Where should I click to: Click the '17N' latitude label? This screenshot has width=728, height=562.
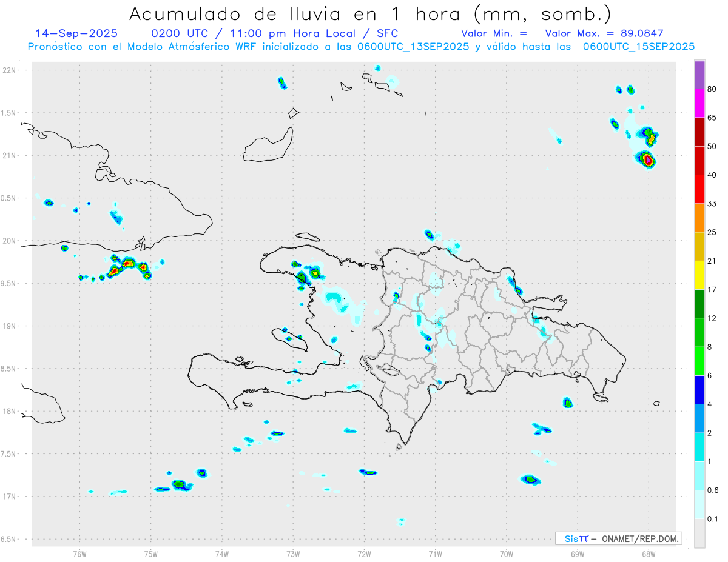pyautogui.click(x=10, y=497)
